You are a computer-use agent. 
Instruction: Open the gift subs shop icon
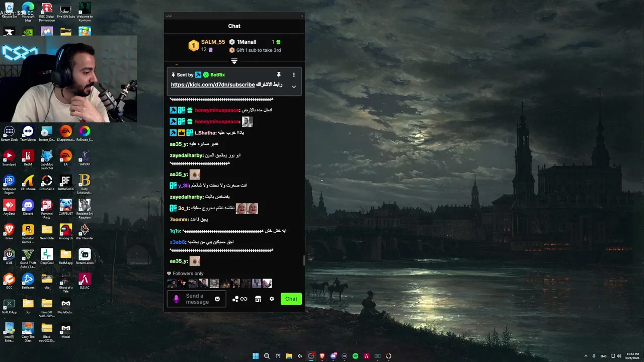point(258,299)
